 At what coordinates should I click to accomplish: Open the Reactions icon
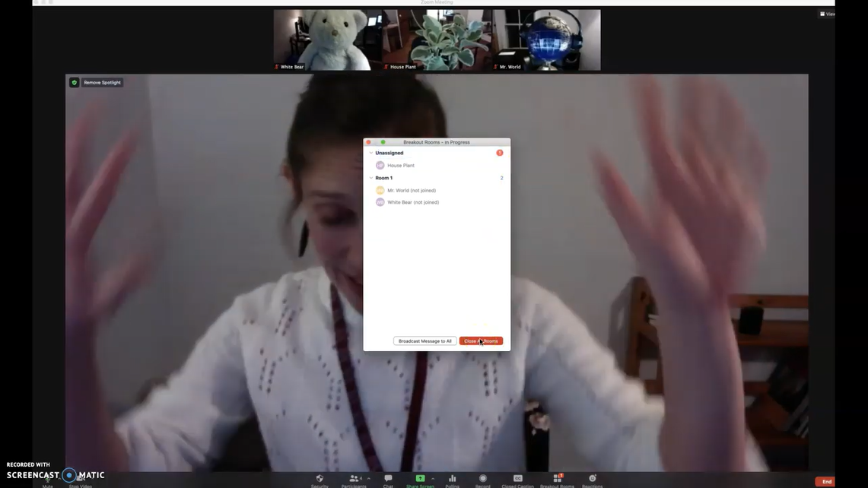point(593,479)
